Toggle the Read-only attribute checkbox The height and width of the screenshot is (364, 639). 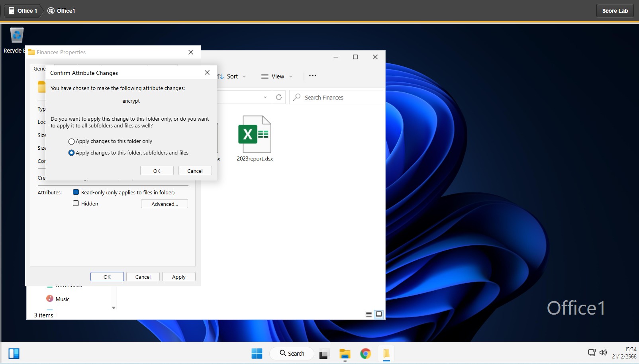tap(76, 192)
